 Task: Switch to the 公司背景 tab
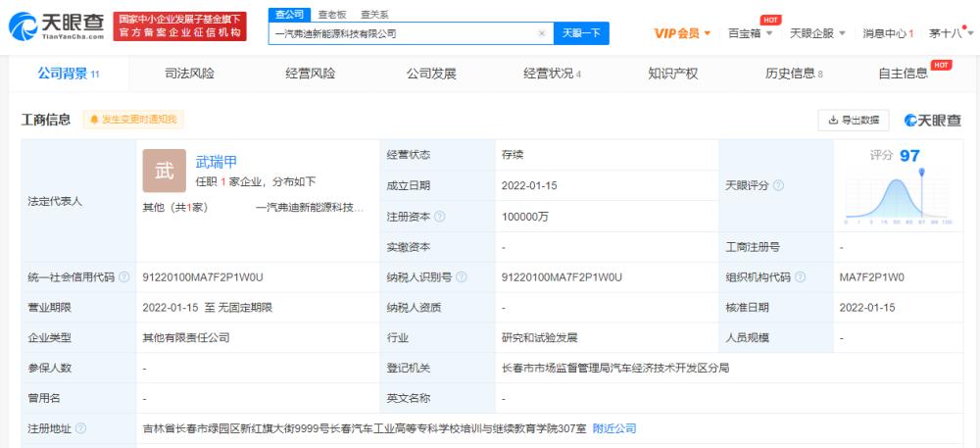coord(69,74)
